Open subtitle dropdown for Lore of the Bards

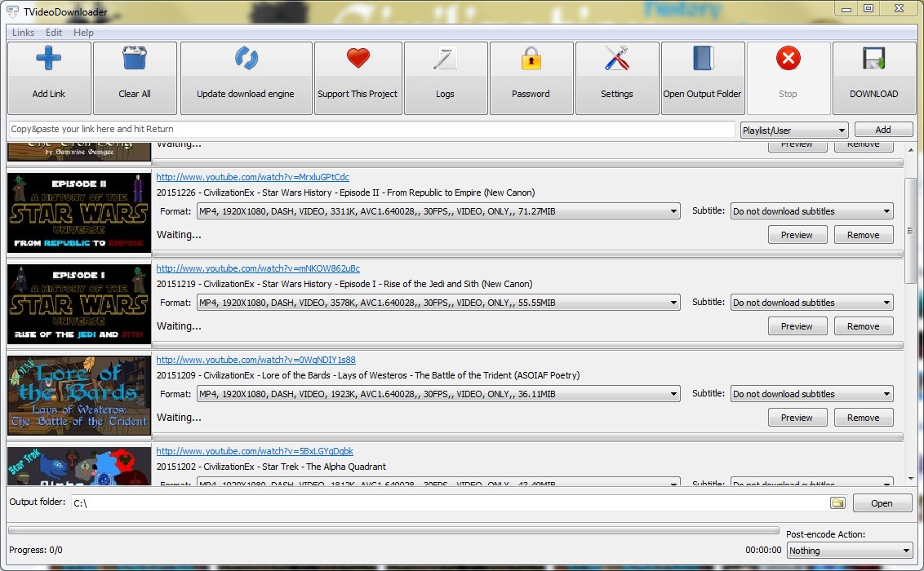click(811, 394)
